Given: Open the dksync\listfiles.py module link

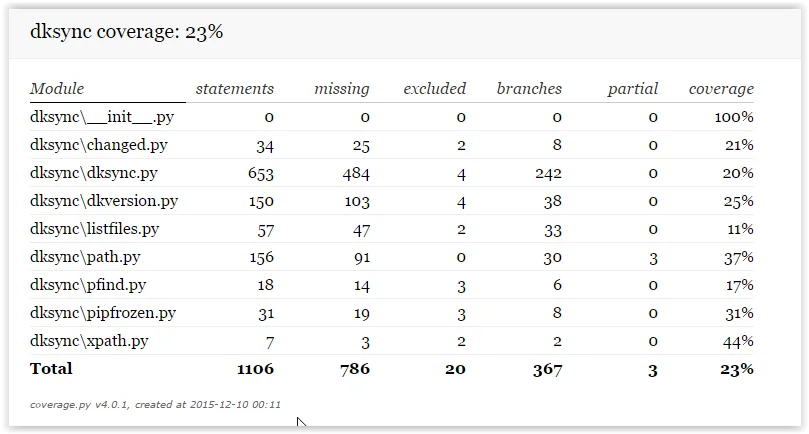Looking at the screenshot, I should tap(94, 229).
